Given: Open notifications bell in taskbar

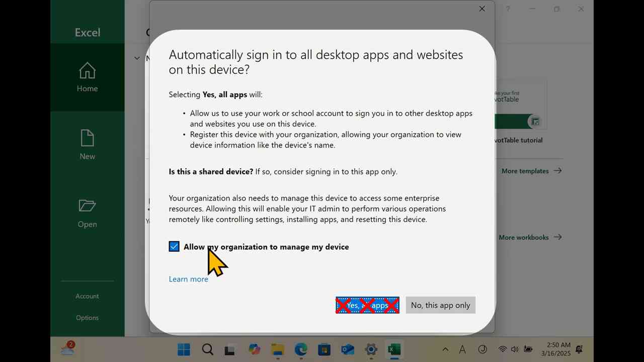Looking at the screenshot, I should pos(580,349).
